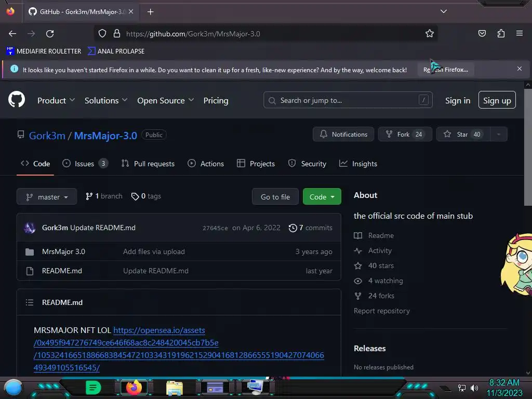Open the Pocket save icon

tap(482, 33)
